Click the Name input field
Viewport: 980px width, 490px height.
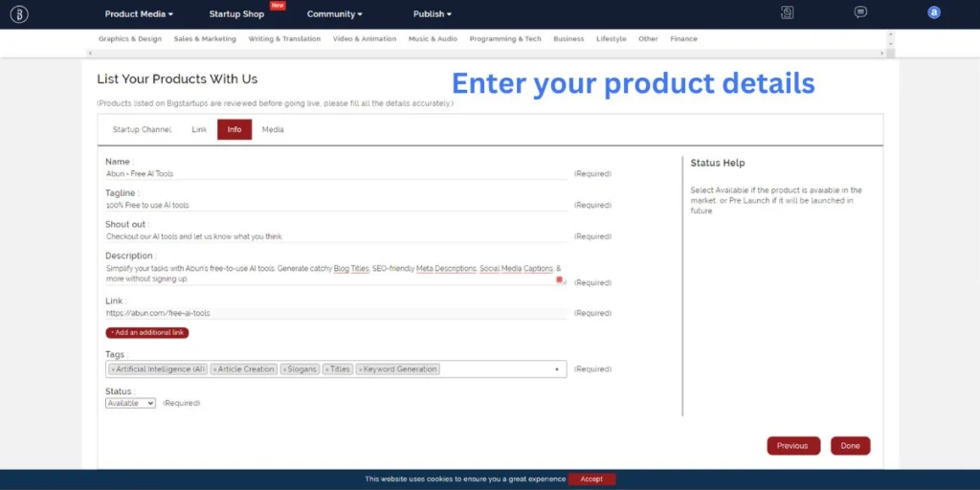coord(336,174)
